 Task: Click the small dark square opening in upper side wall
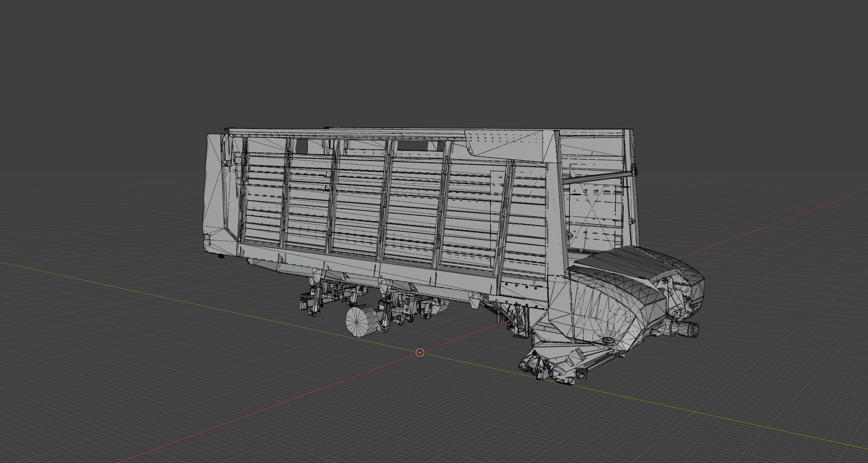coord(301,146)
